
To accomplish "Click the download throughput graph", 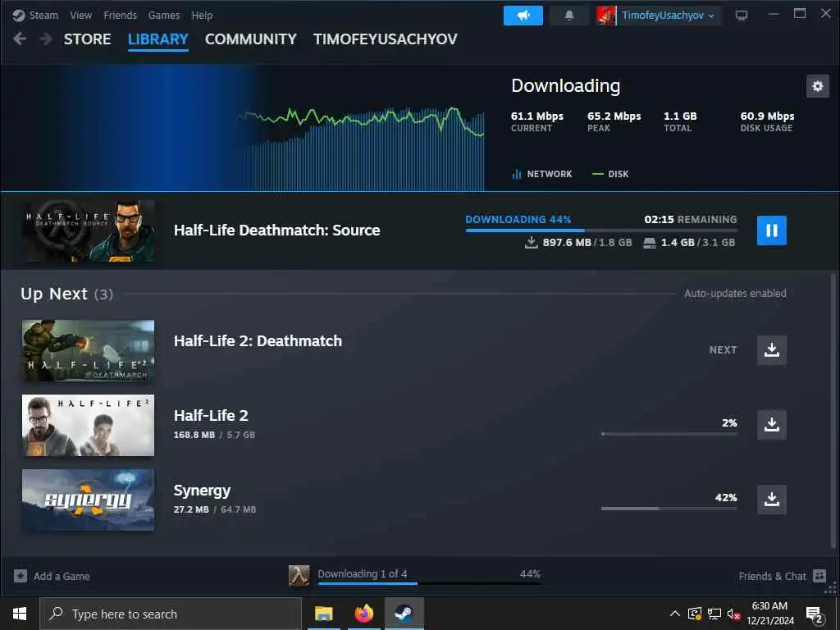I will click(x=362, y=149).
